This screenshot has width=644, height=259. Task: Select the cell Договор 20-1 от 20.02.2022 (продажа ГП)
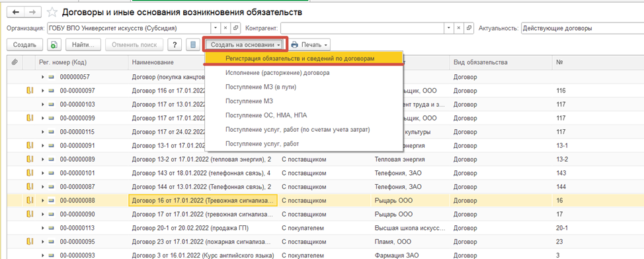[203, 228]
